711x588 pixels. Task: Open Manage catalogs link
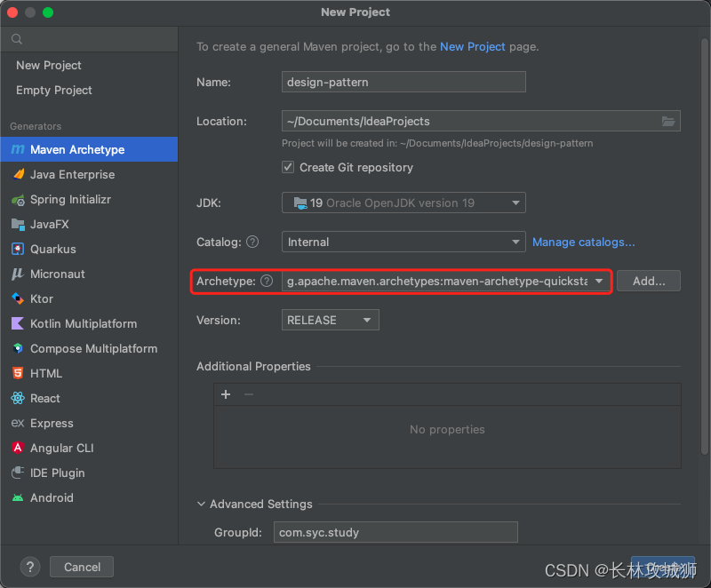point(584,242)
